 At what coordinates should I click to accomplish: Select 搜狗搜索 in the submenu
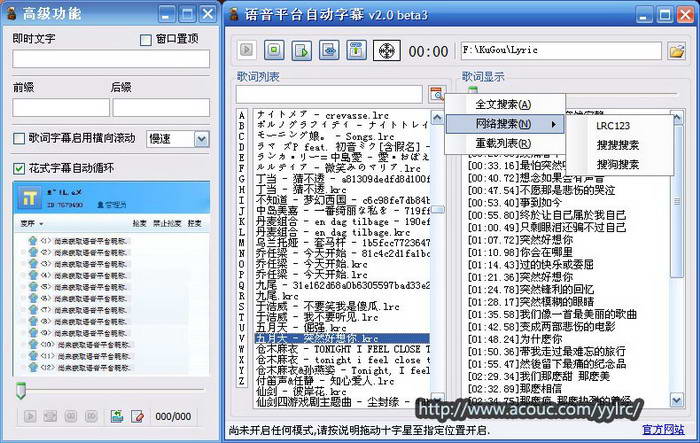[618, 165]
